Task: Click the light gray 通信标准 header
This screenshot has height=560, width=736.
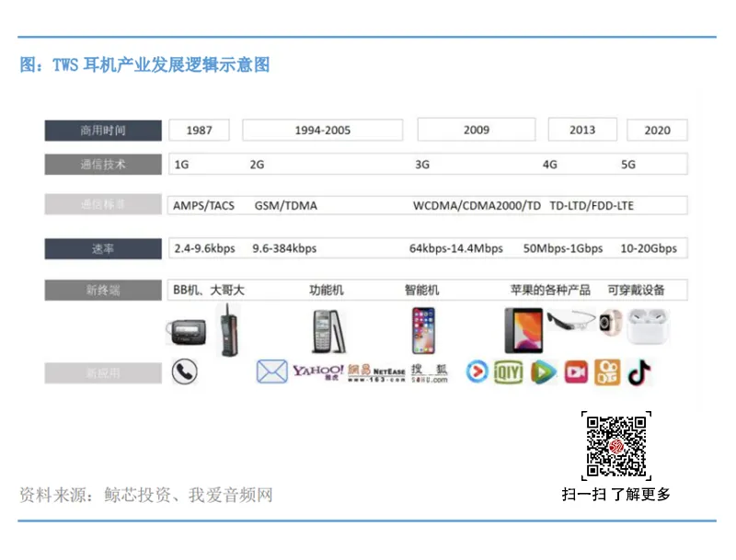Action: pyautogui.click(x=103, y=204)
